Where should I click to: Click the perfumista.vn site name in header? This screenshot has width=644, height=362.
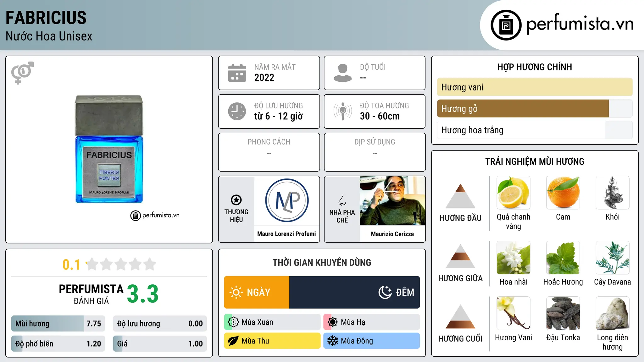(580, 24)
